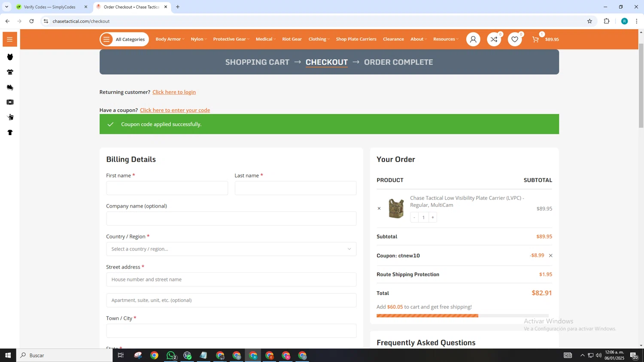Select the riot gear shield sidebar icon
Image resolution: width=644 pixels, height=362 pixels.
10,117
